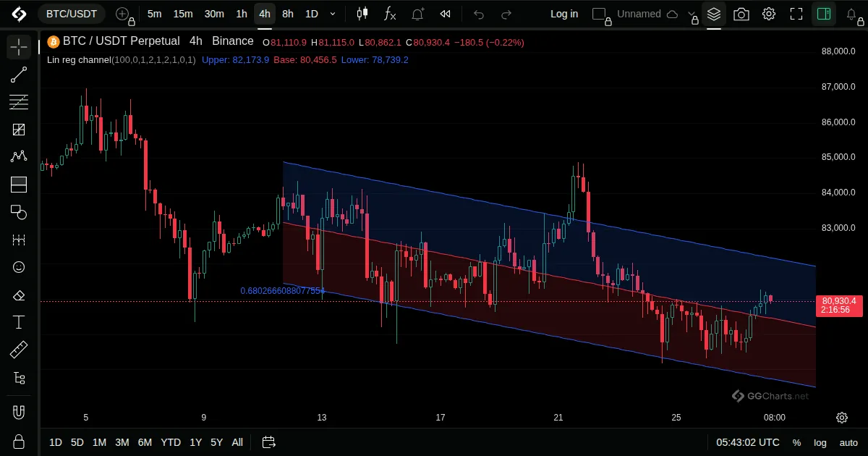Select the parallel channel lines tool

(19, 102)
